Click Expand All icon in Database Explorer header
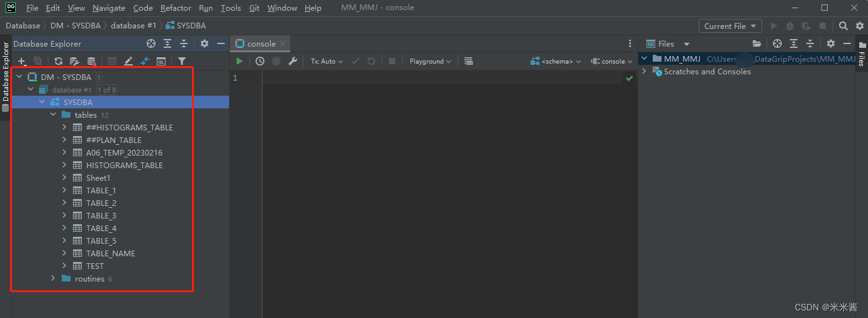Image resolution: width=868 pixels, height=318 pixels. (167, 43)
